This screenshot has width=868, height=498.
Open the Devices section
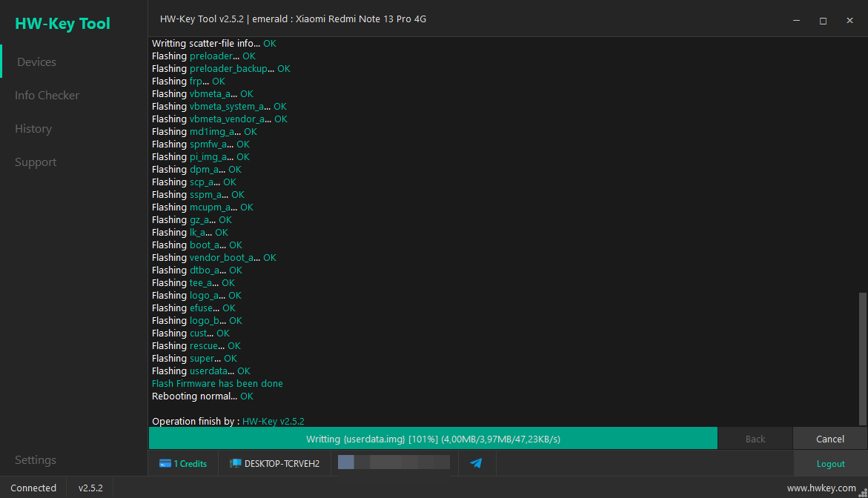pos(36,62)
